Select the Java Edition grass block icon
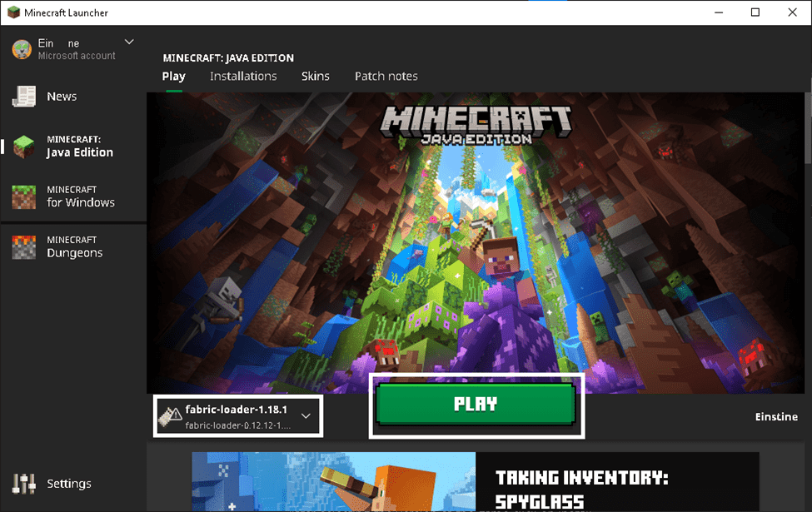The height and width of the screenshot is (512, 812). pos(24,147)
